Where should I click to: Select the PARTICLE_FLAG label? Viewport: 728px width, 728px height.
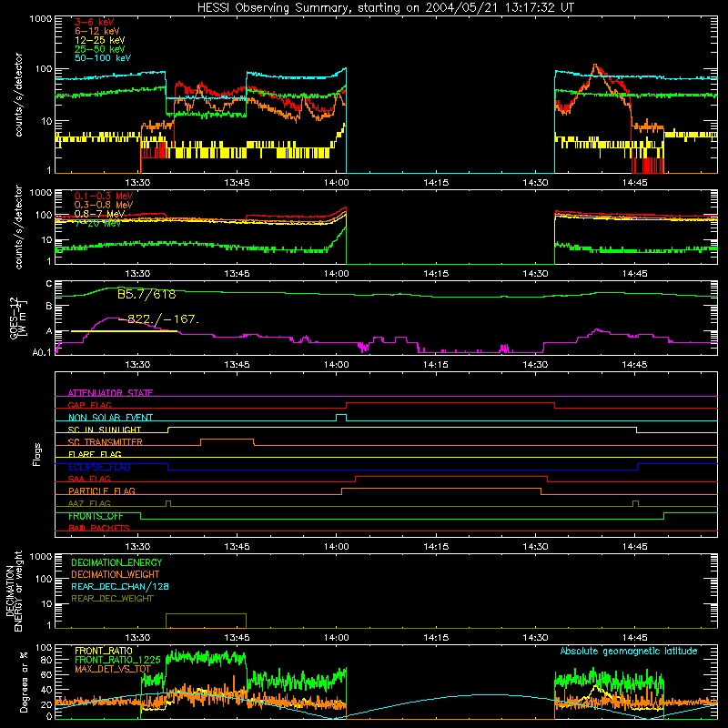point(102,490)
